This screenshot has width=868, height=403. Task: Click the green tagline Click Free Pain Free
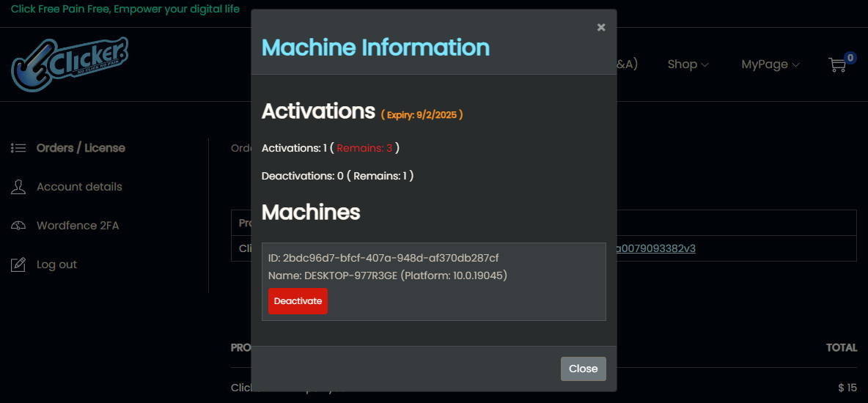(125, 9)
